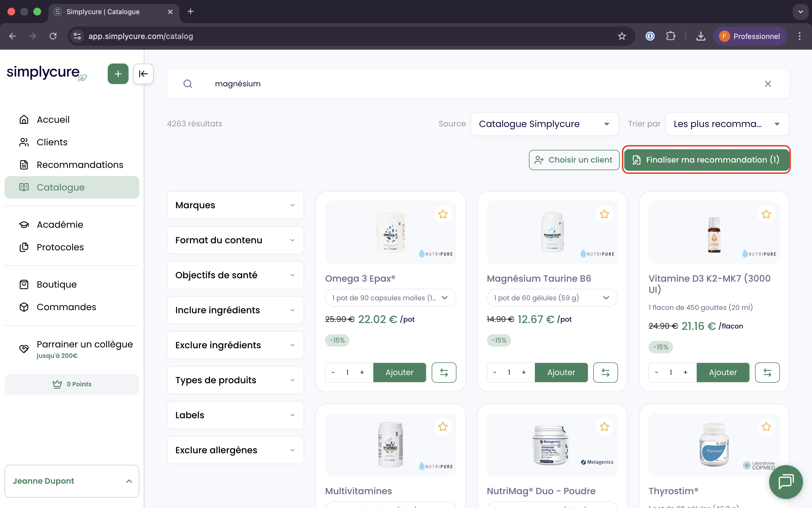This screenshot has width=812, height=508.
Task: Increase quantity for Omega 3 Epax
Action: 362,372
